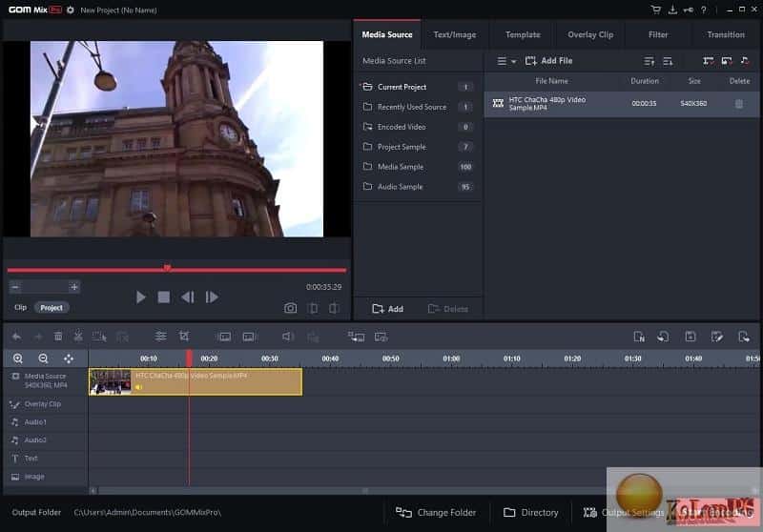Select the Encoded Video folder

pyautogui.click(x=418, y=127)
